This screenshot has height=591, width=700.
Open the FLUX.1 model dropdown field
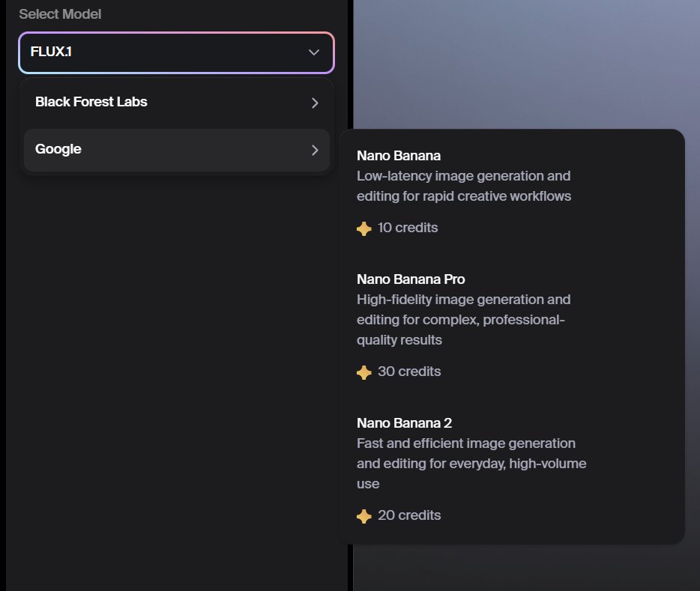pos(165,52)
